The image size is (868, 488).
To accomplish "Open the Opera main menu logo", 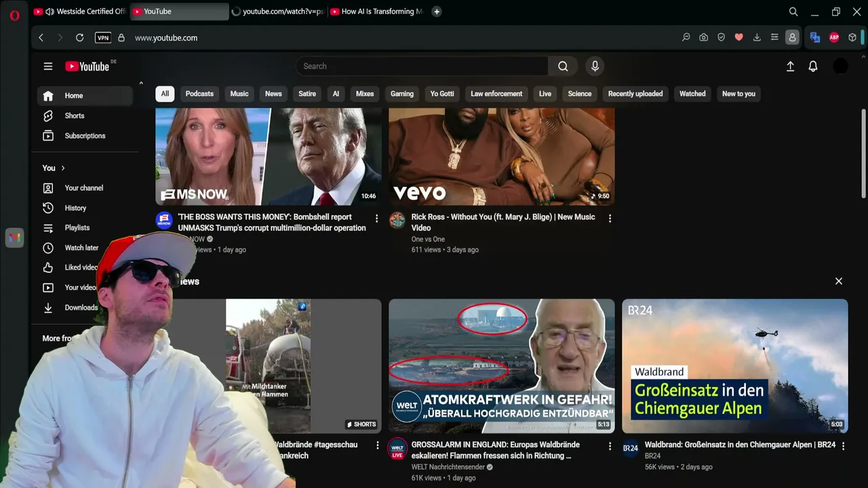I will pyautogui.click(x=15, y=16).
